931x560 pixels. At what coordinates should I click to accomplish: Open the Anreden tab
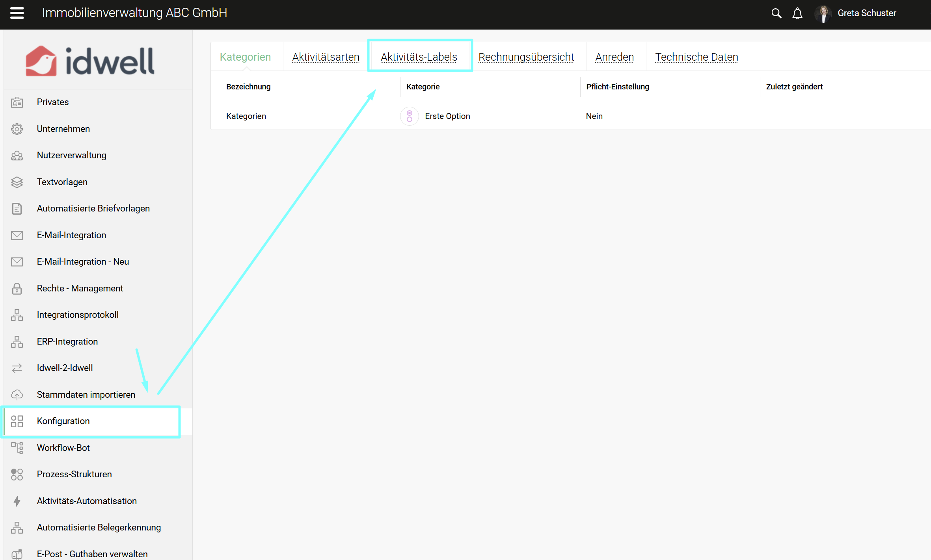point(614,57)
